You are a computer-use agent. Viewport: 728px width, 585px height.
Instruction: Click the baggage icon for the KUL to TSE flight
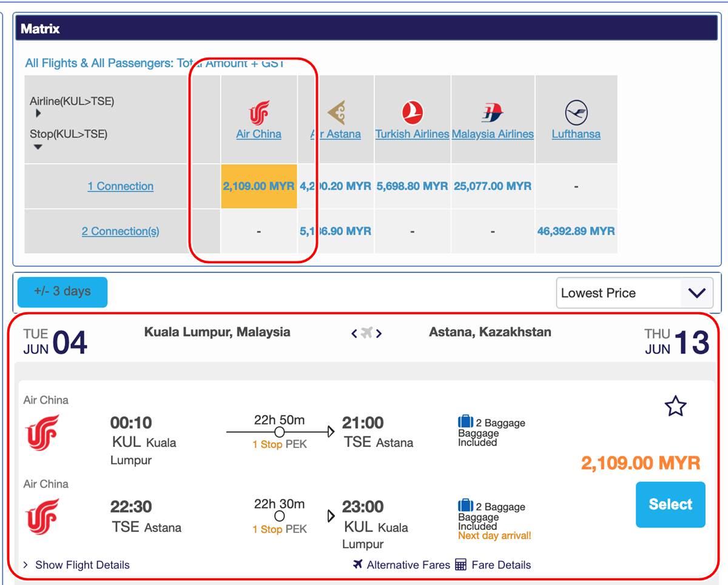tap(465, 422)
